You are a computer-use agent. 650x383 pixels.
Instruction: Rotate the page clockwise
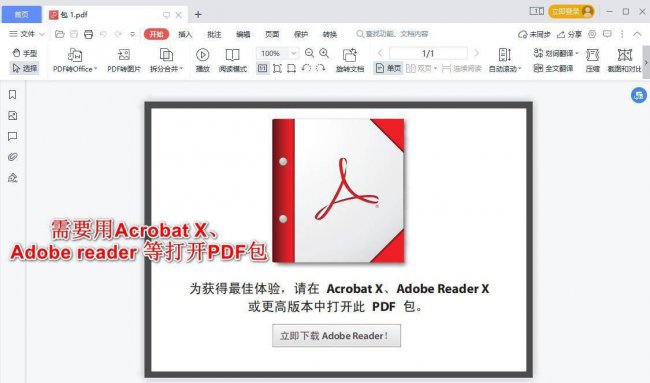(x=320, y=68)
